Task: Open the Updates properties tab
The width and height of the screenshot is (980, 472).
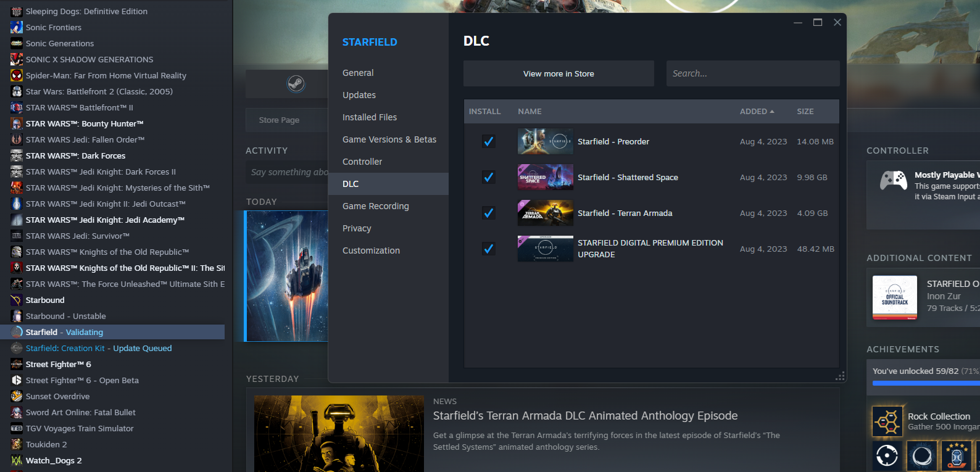Action: (388, 95)
